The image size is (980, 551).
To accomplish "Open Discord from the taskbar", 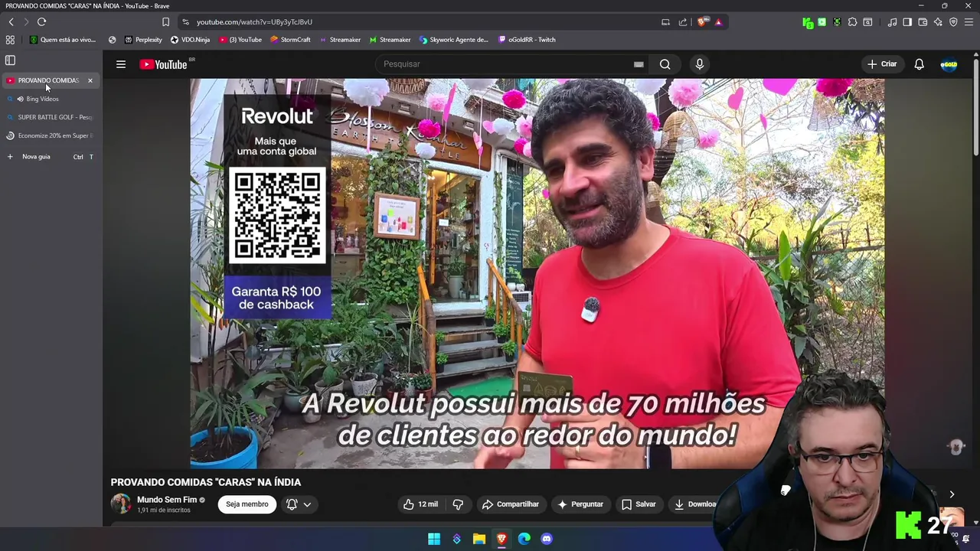I will (x=547, y=539).
